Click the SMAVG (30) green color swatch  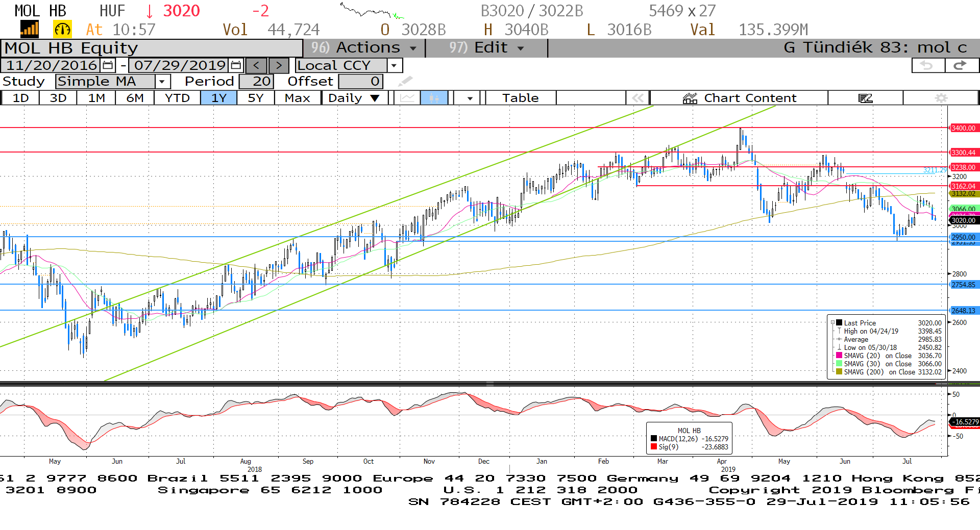coord(839,363)
